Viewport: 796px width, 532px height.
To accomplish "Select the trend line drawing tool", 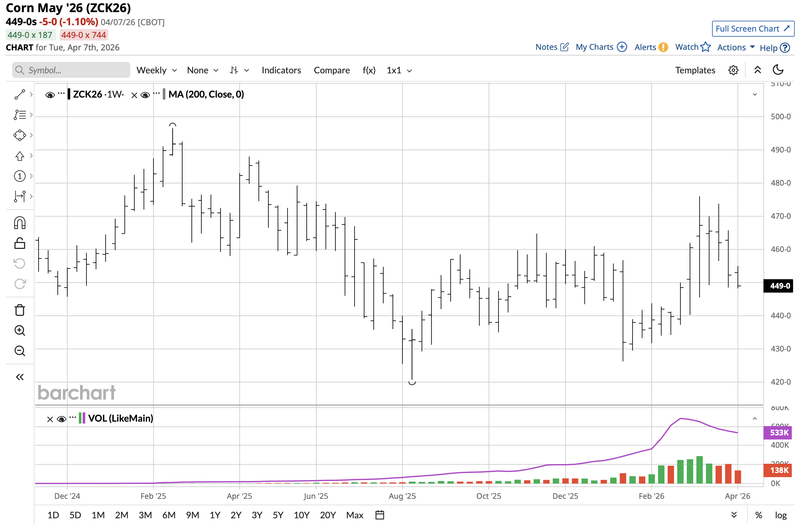I will point(20,94).
